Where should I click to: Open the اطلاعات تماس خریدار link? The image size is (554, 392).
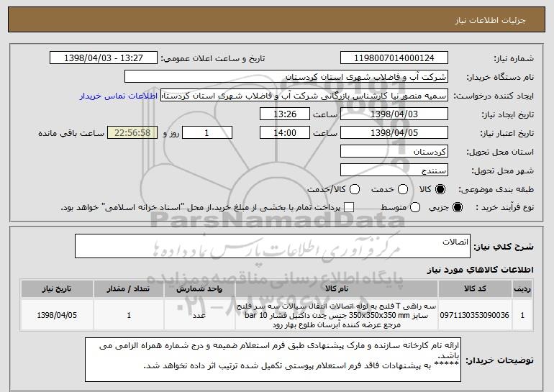[119, 96]
